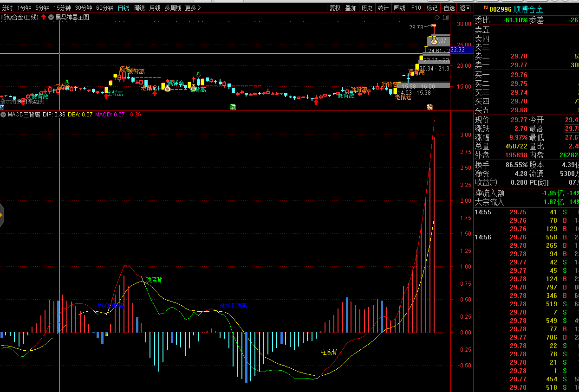
Task: Click the N icon before stock code 002996
Action: point(486,8)
